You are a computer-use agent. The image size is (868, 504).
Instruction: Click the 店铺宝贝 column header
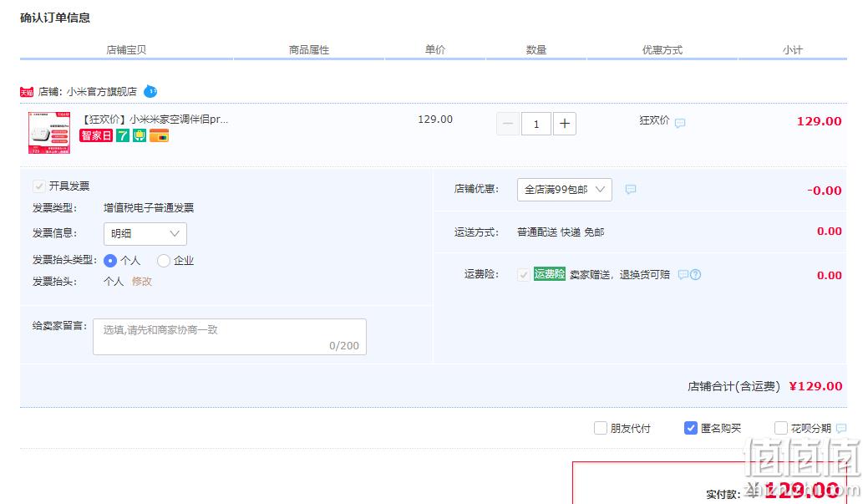126,50
